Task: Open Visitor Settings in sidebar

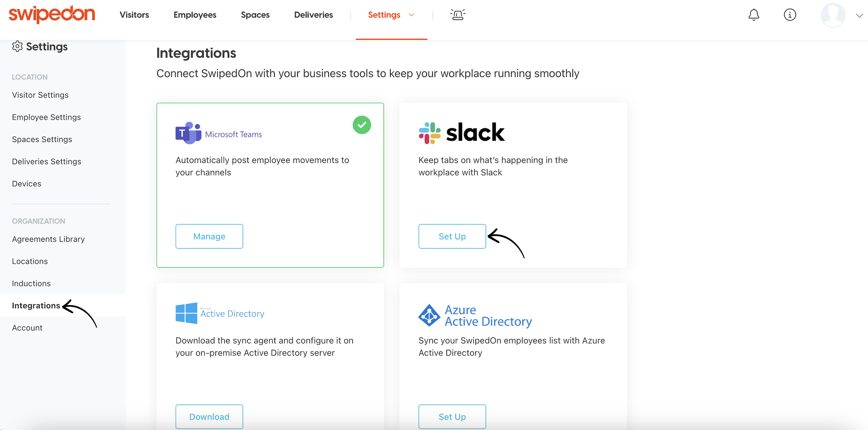Action: tap(40, 95)
